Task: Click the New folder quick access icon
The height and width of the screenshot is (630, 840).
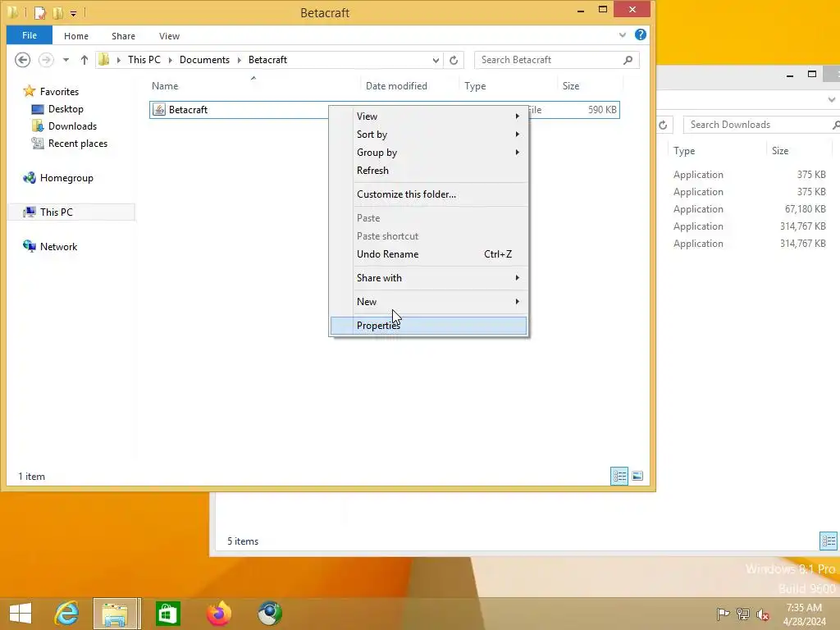Action: point(58,12)
